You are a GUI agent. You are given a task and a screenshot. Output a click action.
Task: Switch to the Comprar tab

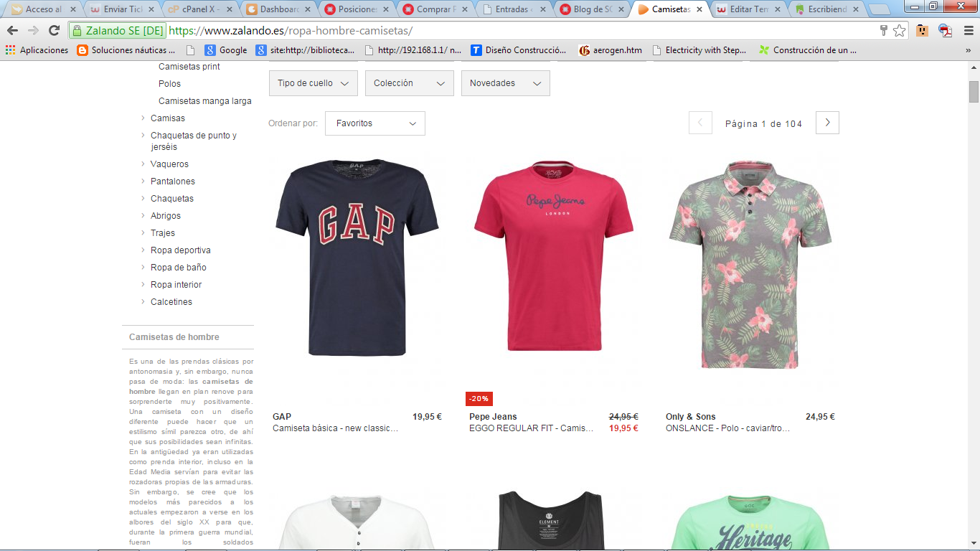[436, 9]
